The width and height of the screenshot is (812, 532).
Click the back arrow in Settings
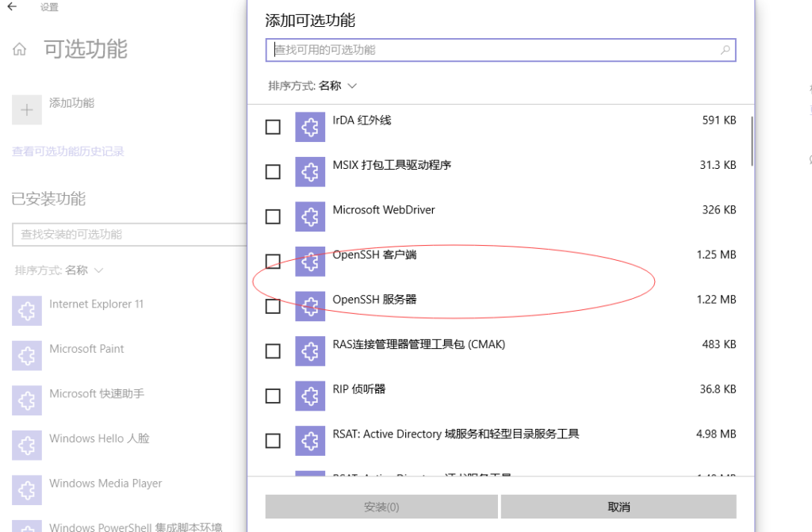coord(12,6)
